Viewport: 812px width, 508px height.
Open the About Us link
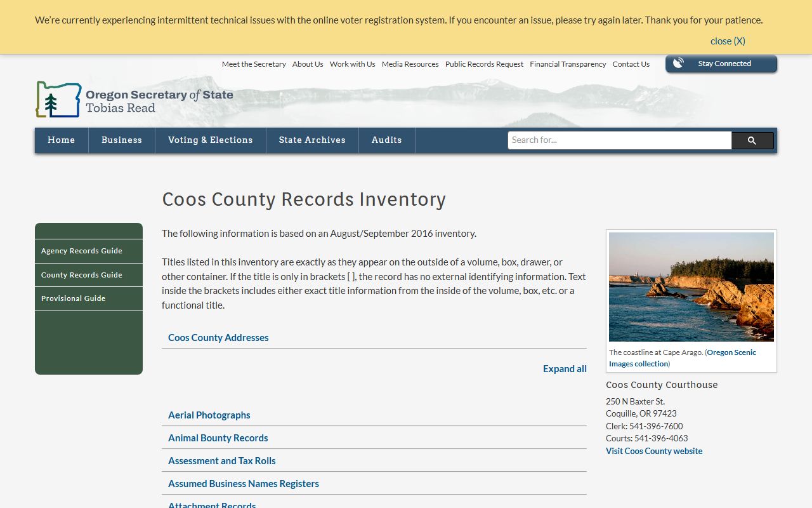pos(308,64)
